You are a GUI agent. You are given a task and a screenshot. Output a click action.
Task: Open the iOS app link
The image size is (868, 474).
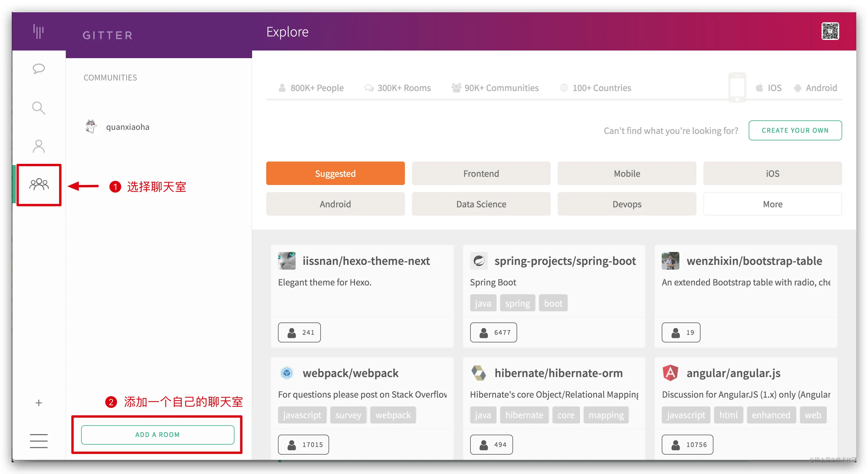click(774, 88)
